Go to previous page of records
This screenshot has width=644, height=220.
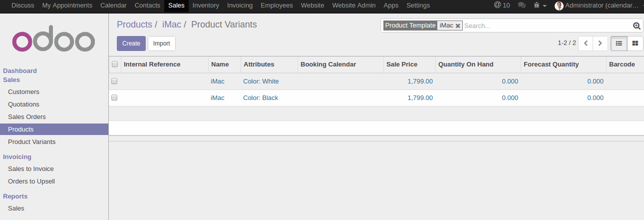[x=586, y=43]
